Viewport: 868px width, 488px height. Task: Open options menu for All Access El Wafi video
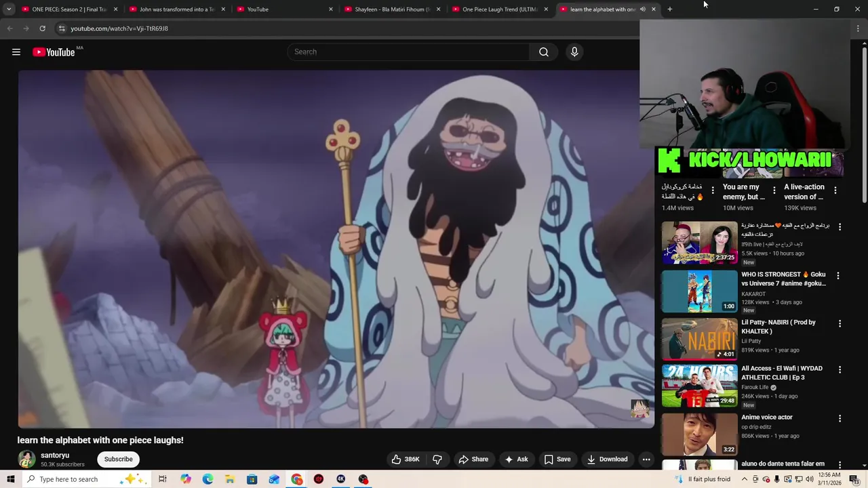pos(840,370)
